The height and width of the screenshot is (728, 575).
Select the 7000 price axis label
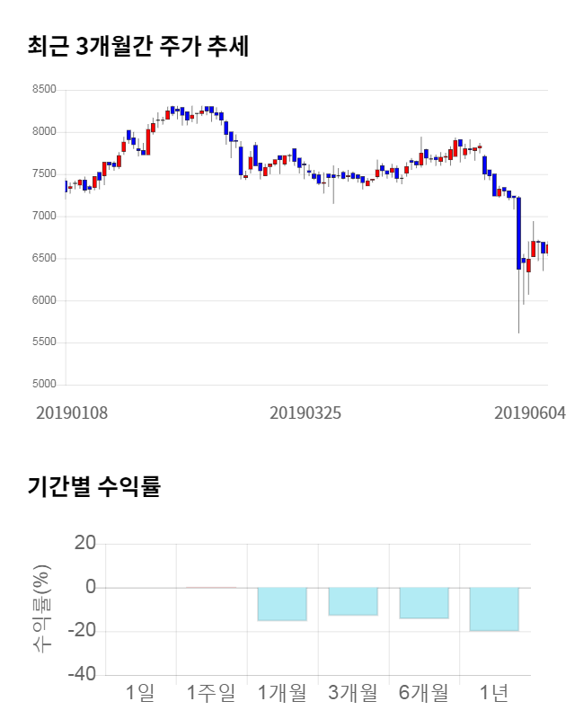[43, 217]
